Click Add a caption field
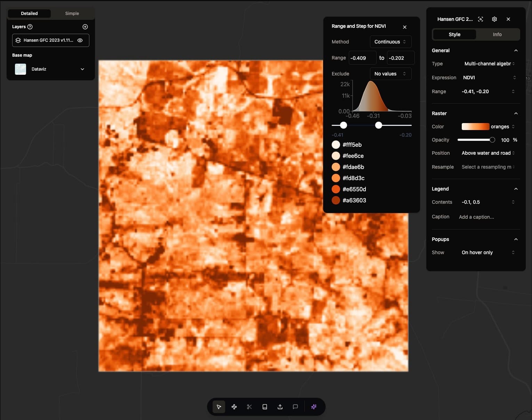Viewport: 532px width, 420px height. (476, 217)
